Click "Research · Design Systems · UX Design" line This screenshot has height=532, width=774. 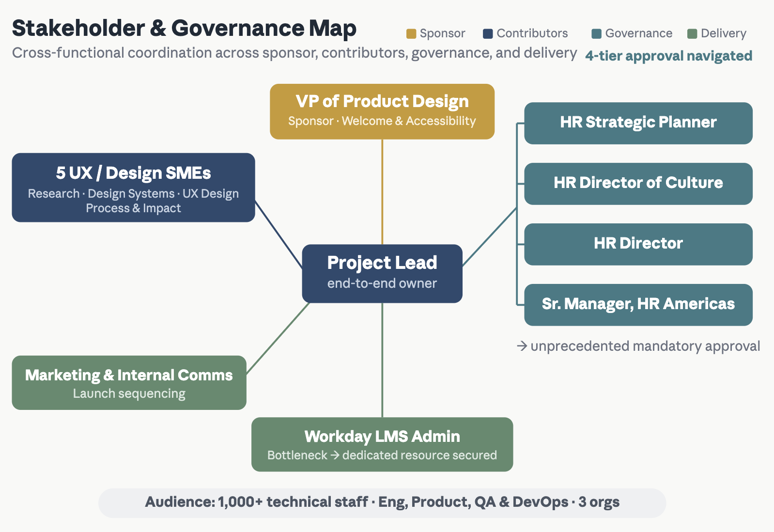[x=133, y=193]
